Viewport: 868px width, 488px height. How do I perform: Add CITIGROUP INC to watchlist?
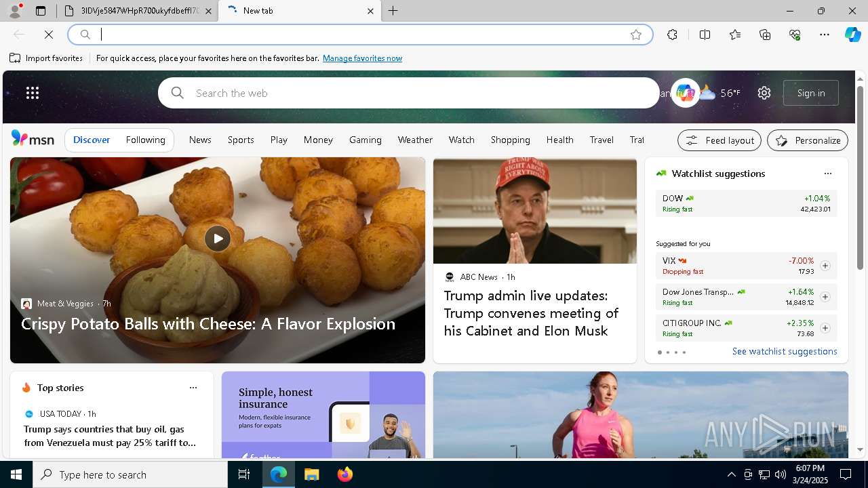click(825, 328)
